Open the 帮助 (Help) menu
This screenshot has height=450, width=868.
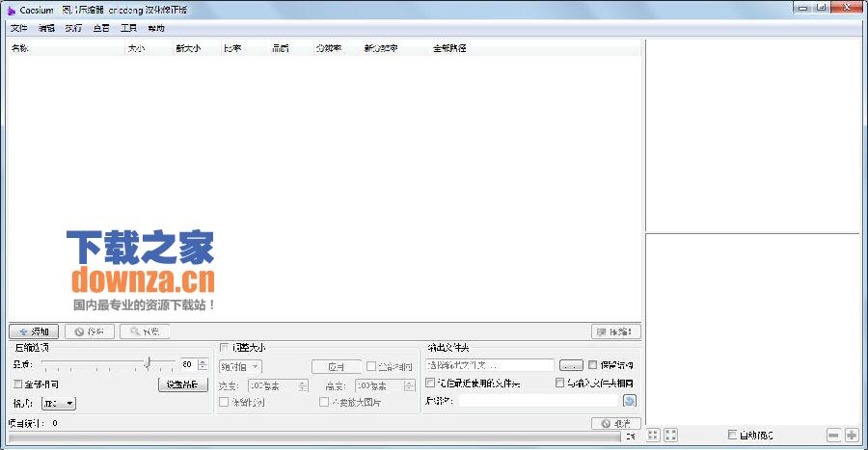click(x=156, y=28)
